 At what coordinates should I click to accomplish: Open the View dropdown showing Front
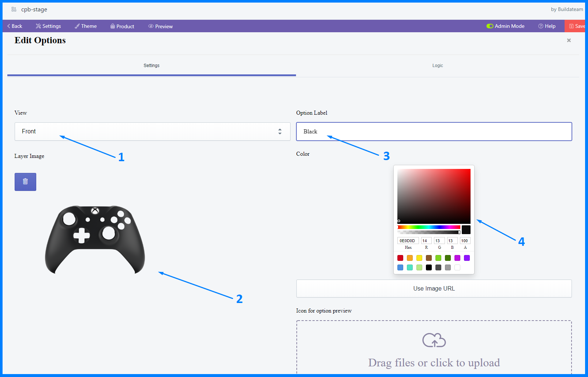[x=153, y=132]
